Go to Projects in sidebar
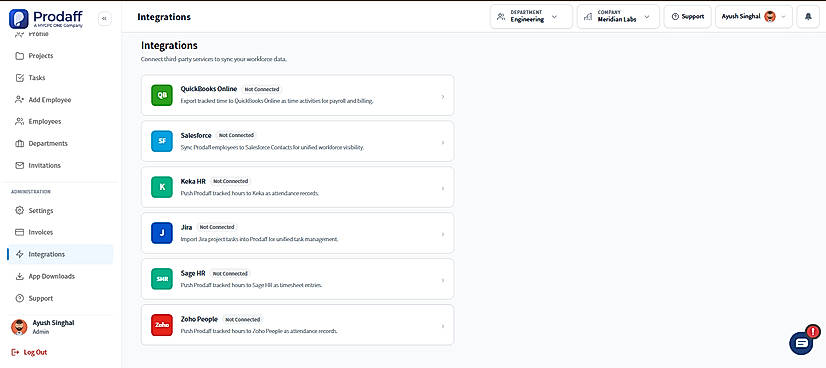826x368 pixels. coord(60,56)
